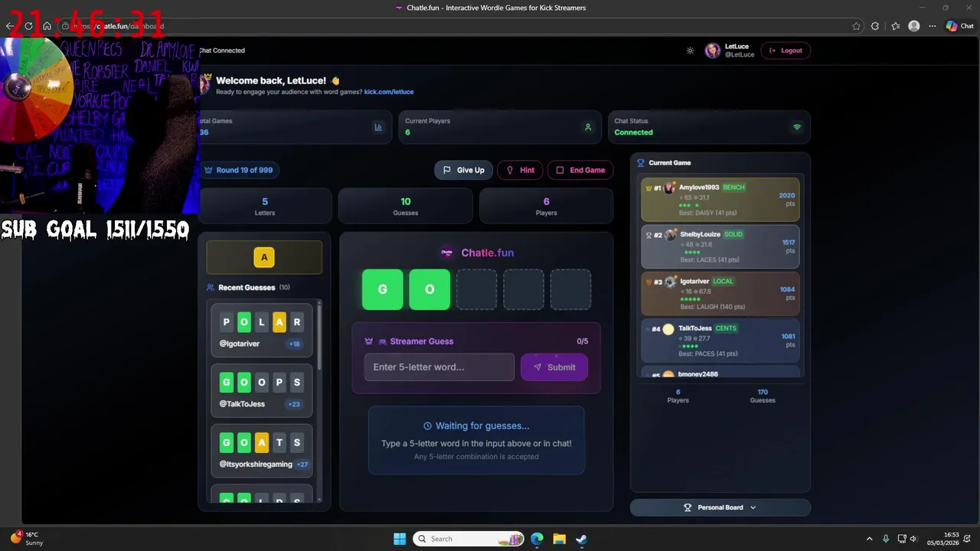Go to browser home page
980x551 pixels.
pos(47,26)
